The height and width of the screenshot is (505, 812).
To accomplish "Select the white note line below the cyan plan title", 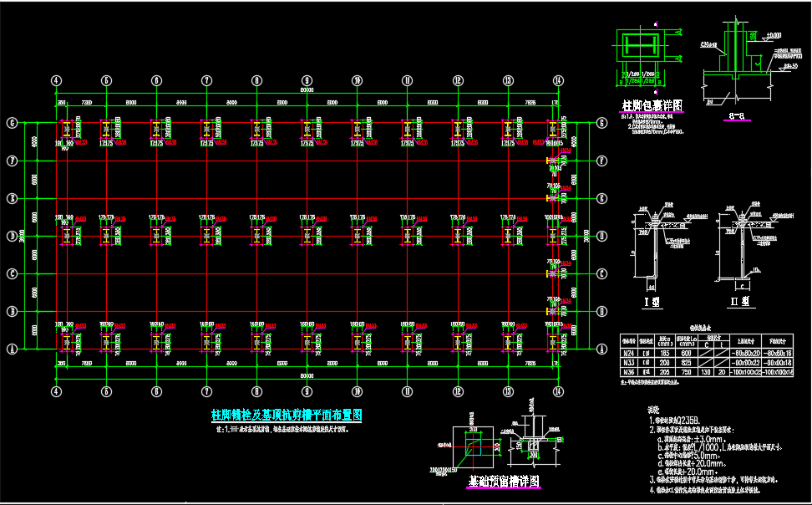I will [282, 429].
